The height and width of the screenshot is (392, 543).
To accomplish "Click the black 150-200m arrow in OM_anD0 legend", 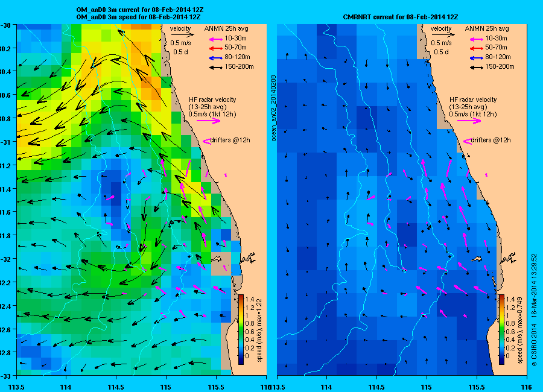I will [x=216, y=67].
